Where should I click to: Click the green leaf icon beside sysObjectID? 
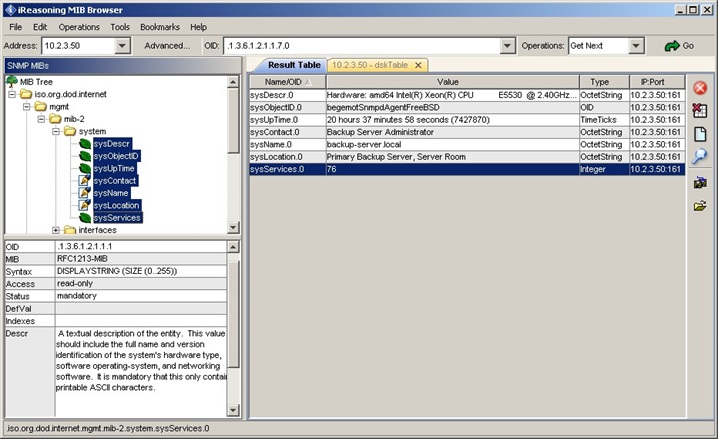pyautogui.click(x=85, y=156)
